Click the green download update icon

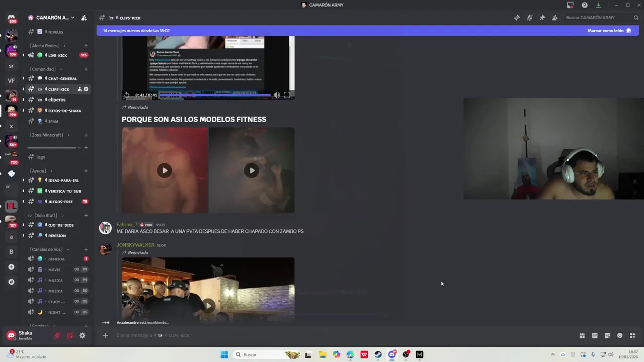(x=598, y=5)
